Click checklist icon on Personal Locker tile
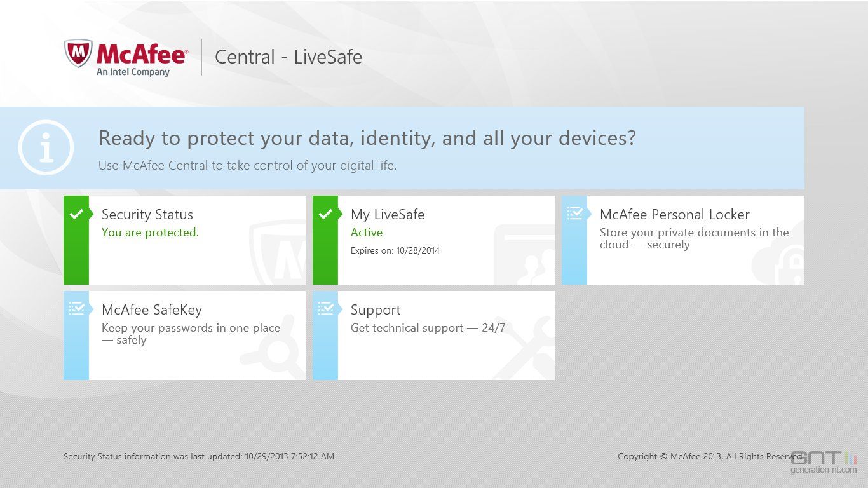This screenshot has width=868, height=488. [575, 213]
